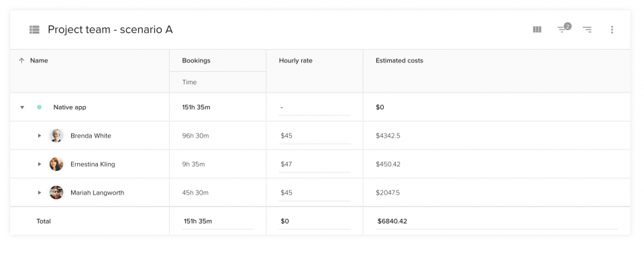Open the grouping/sort lines icon

588,30
